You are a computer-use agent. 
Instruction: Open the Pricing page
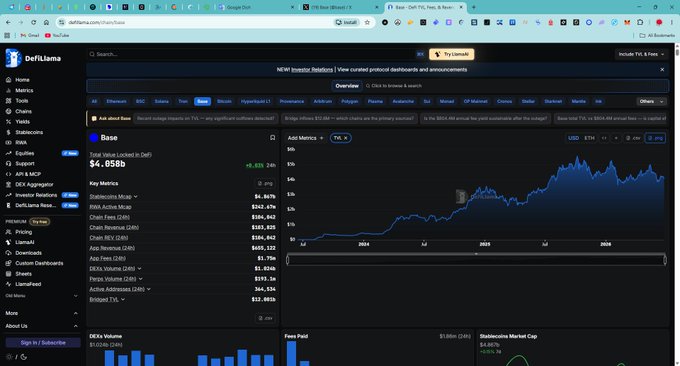[19, 232]
